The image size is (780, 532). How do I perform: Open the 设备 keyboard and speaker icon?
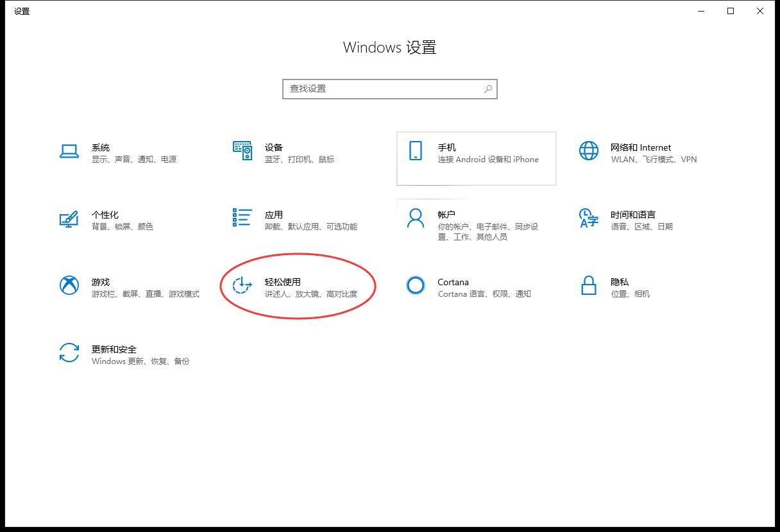[x=242, y=151]
